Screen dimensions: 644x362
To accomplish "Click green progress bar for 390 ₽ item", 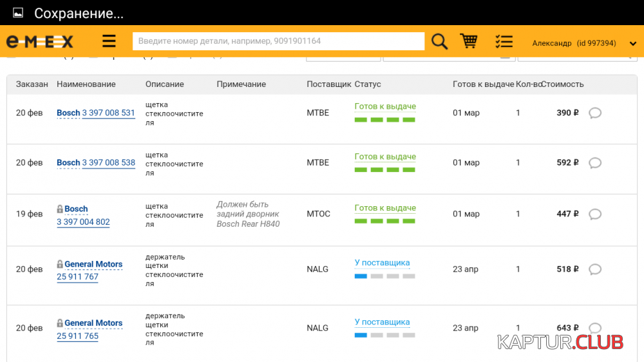I will 385,120.
